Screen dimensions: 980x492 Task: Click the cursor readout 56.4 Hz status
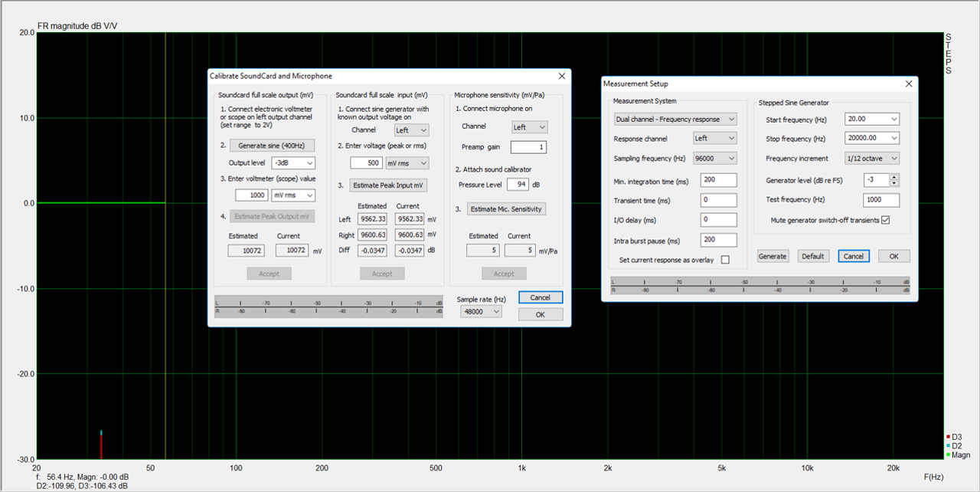pyautogui.click(x=82, y=477)
